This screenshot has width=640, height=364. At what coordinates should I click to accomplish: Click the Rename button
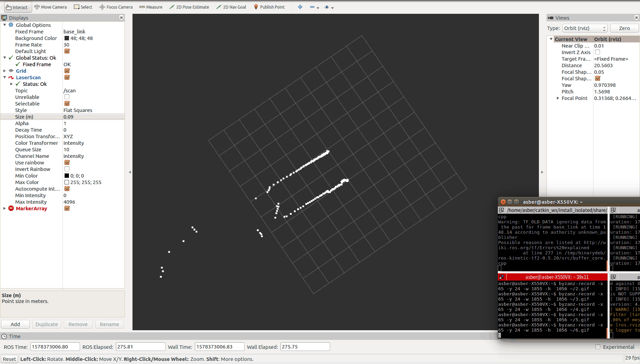109,324
